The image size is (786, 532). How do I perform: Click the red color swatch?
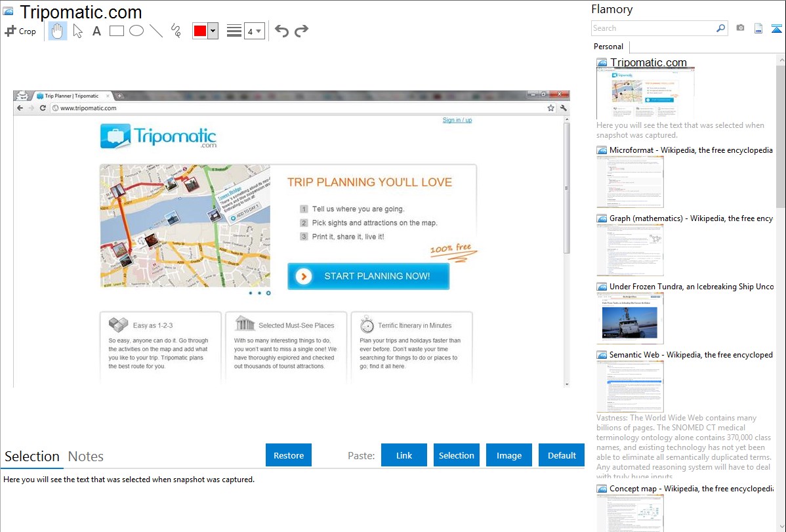pos(200,31)
